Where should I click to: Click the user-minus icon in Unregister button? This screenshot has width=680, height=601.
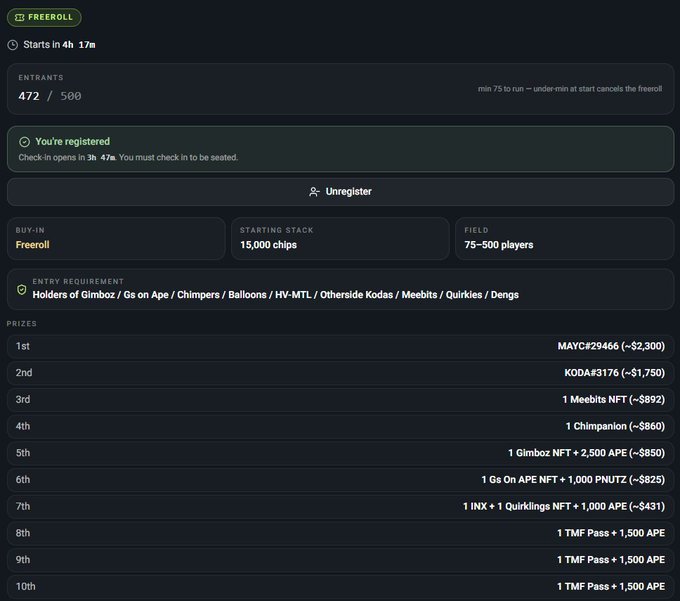[314, 192]
